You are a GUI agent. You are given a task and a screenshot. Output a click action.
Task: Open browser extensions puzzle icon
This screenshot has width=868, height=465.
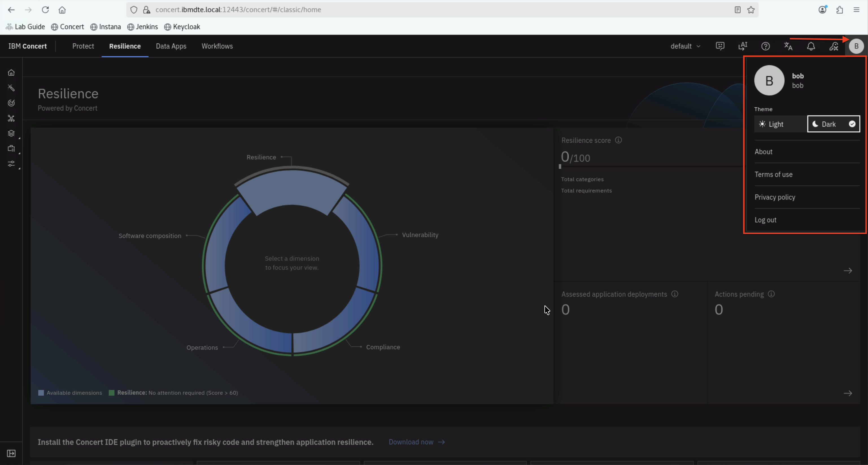[x=839, y=10]
